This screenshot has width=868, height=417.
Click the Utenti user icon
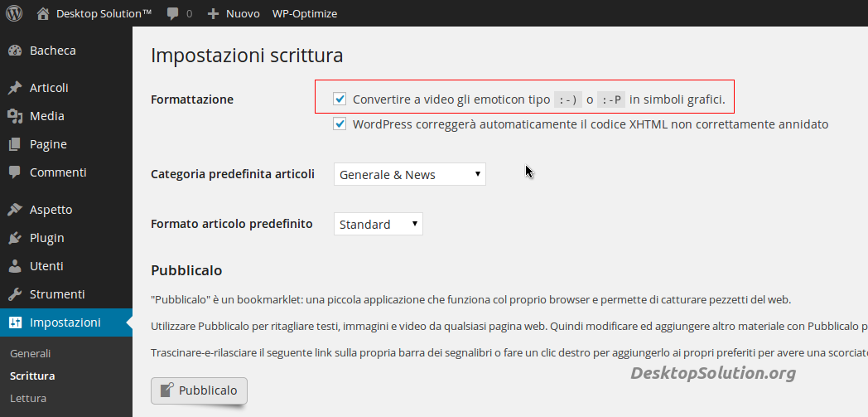tap(15, 266)
